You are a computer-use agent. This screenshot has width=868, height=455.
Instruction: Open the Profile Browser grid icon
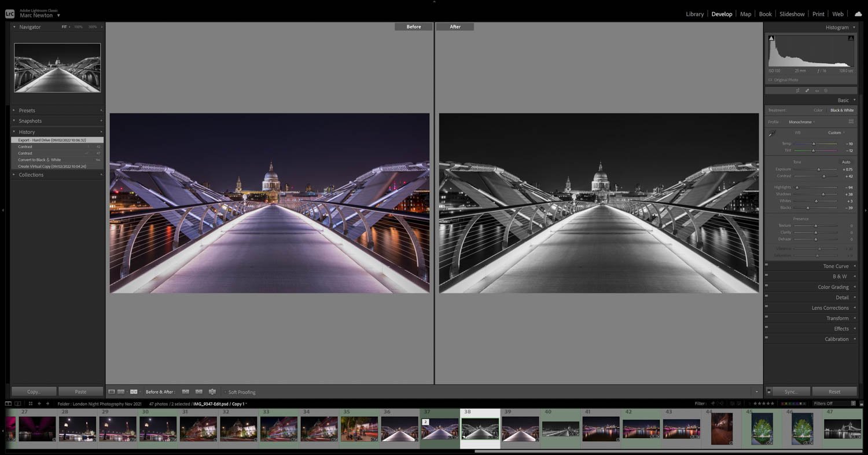(x=851, y=122)
